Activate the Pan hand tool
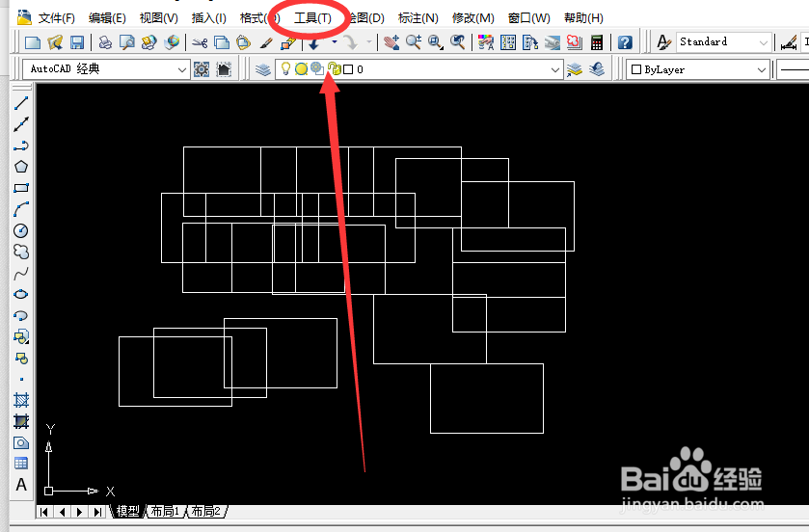 pos(391,42)
